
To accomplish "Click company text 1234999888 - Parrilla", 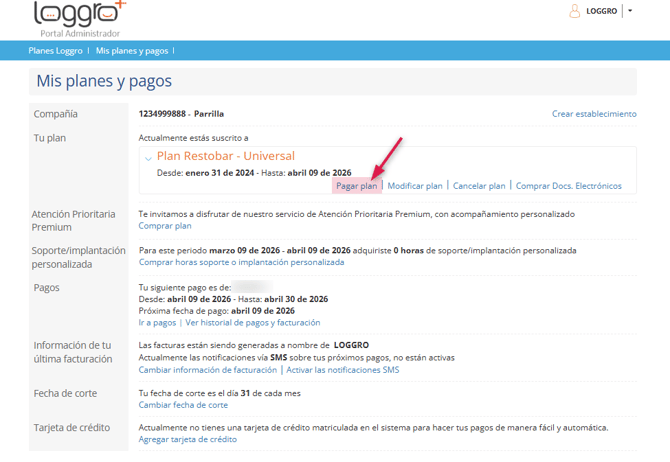I will pyautogui.click(x=181, y=114).
